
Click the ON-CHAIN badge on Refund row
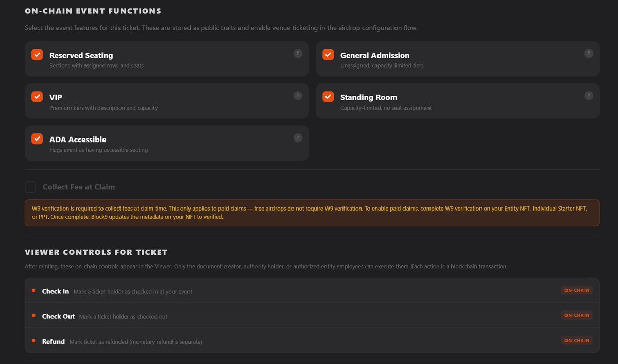[x=576, y=340]
